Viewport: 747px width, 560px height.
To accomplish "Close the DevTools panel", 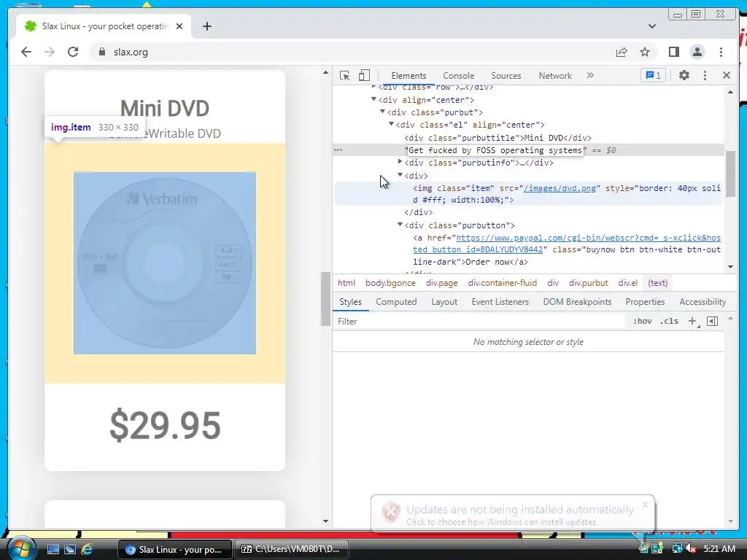I will (726, 75).
